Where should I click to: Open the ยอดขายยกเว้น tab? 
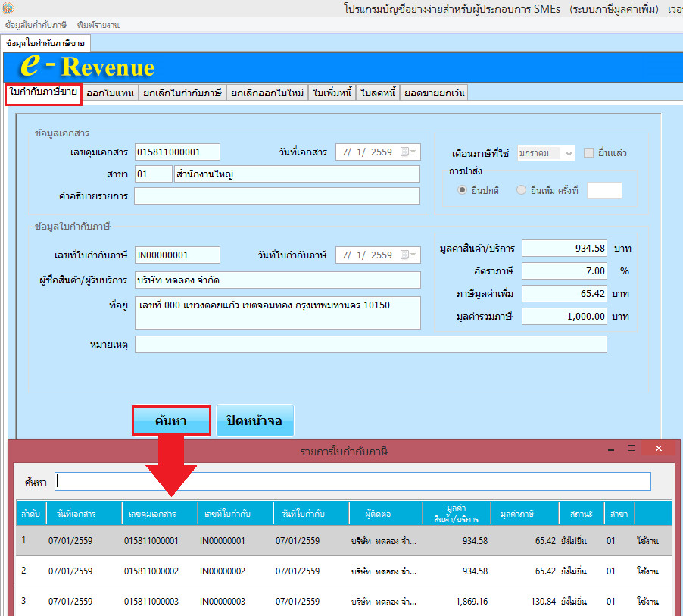coord(434,92)
